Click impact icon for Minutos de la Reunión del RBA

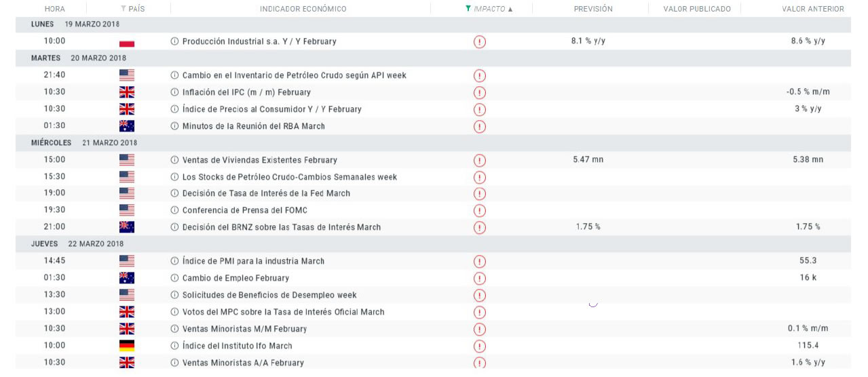pos(480,127)
